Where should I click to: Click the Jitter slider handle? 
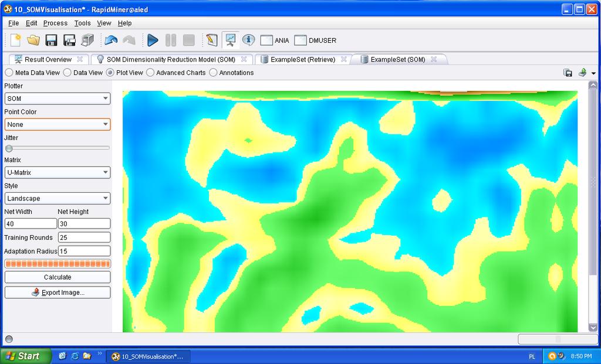coord(9,148)
